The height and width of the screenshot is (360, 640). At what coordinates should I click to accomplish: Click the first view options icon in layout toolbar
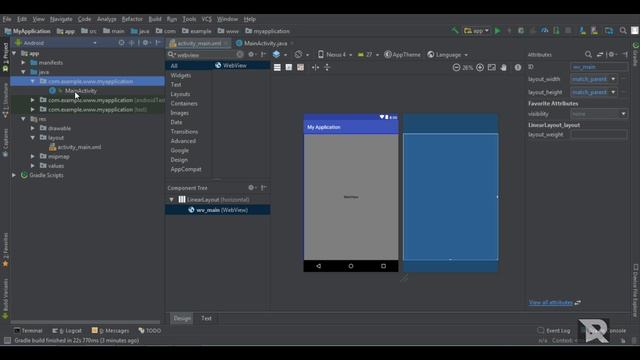277,67
